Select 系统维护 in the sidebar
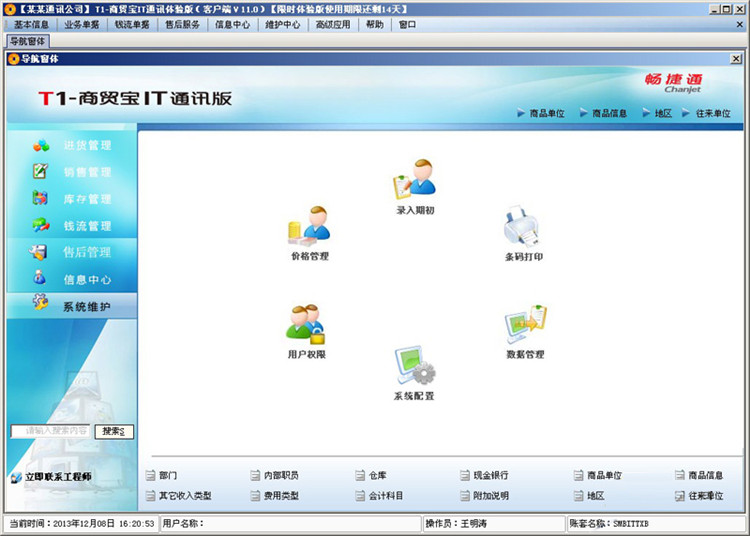 pos(72,306)
